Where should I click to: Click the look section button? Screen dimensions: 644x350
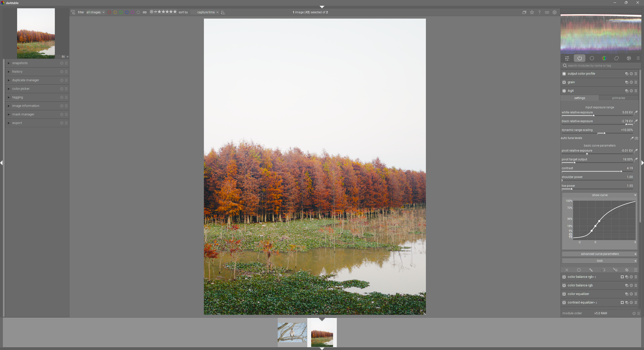click(x=599, y=261)
